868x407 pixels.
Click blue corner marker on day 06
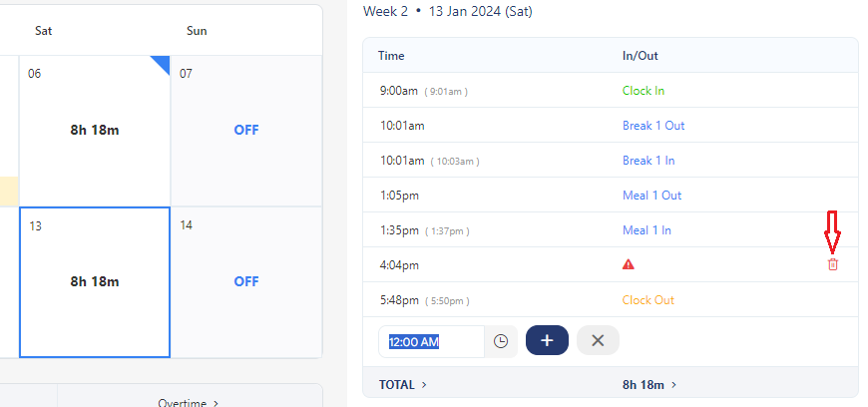(161, 64)
